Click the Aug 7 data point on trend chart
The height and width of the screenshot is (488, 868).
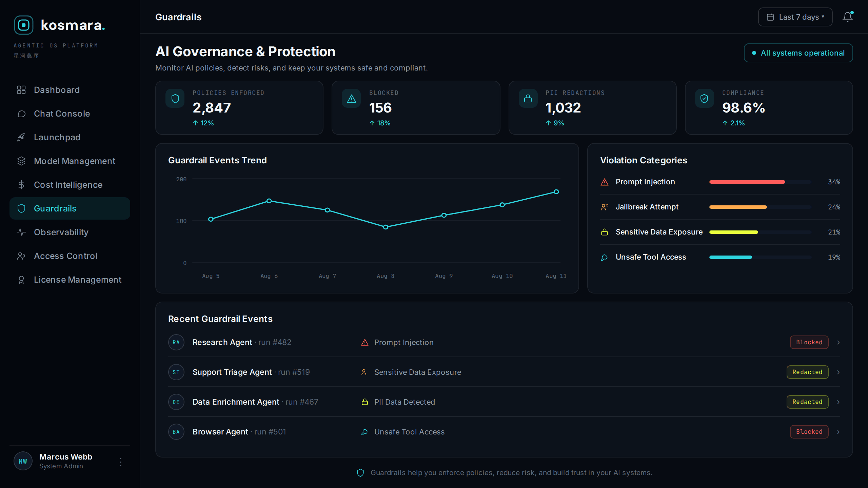pos(327,210)
